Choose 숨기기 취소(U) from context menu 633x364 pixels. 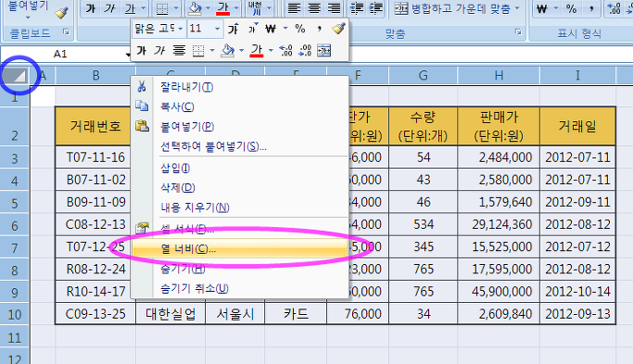(x=240, y=288)
